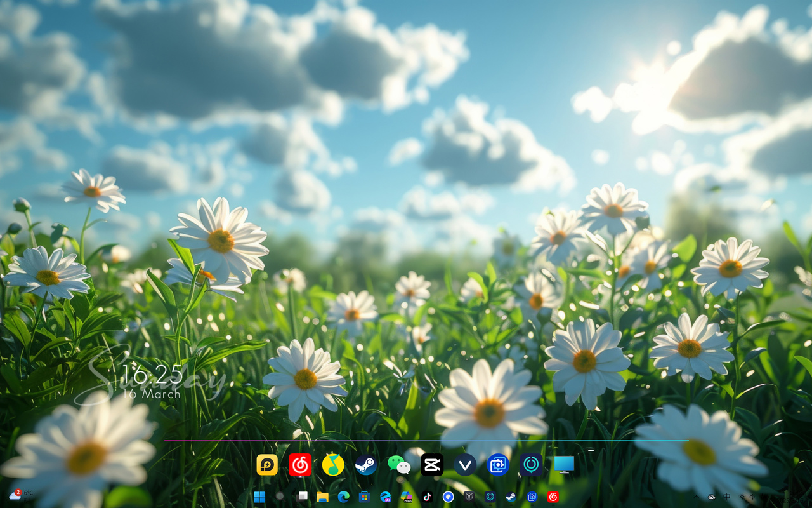Expand hidden system tray icons chevron
Viewport: 812px width, 508px height.
click(x=697, y=497)
